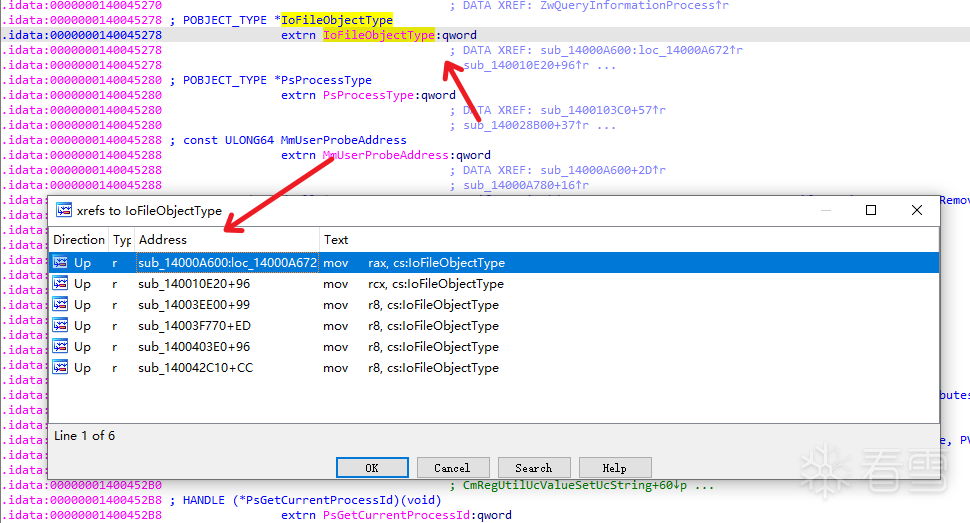Click IoFileObjectType in POBJECT_TYPE comment line
970x523 pixels.
pos(337,20)
